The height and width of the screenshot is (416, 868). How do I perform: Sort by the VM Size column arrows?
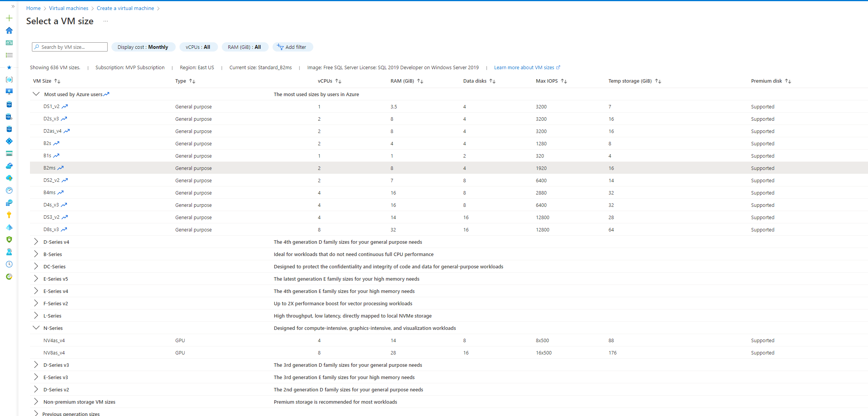(x=57, y=81)
